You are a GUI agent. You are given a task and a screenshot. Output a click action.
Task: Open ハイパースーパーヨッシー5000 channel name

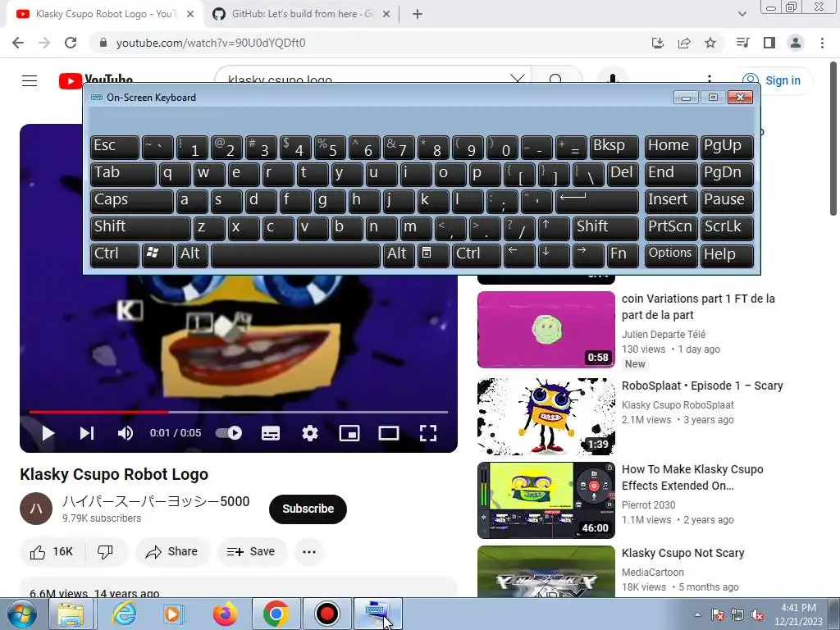156,501
